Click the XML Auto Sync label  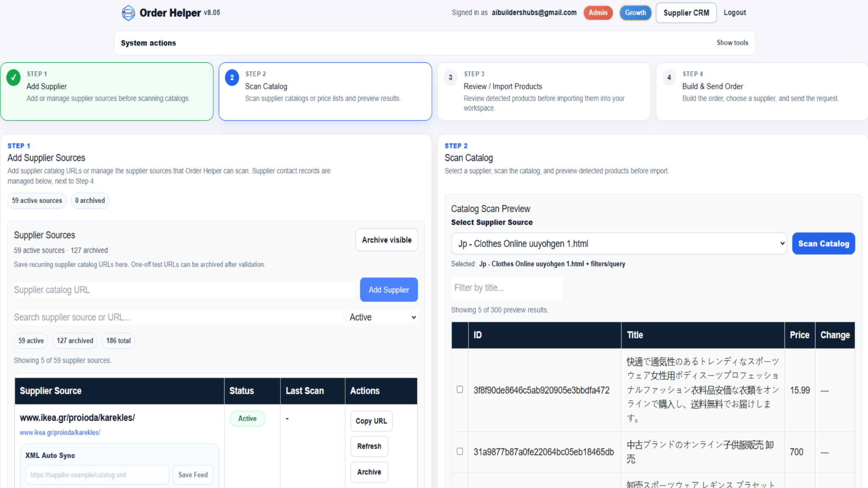point(50,455)
